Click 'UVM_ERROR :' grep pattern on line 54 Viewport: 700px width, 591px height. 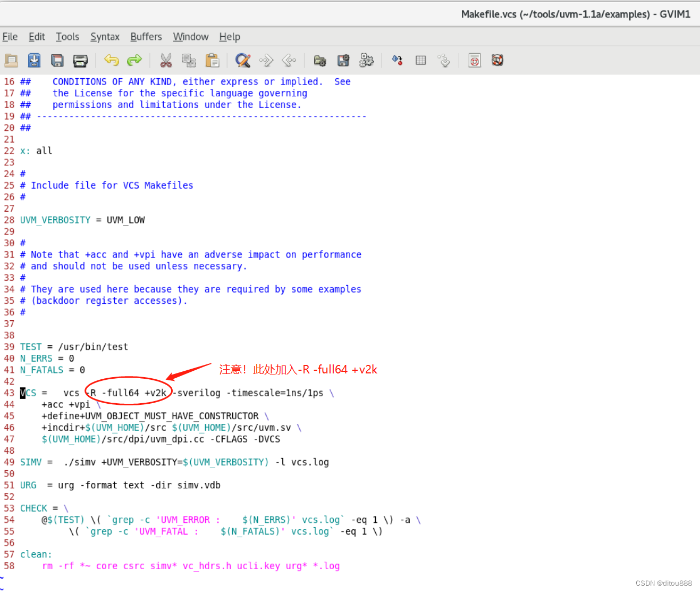[x=188, y=520]
